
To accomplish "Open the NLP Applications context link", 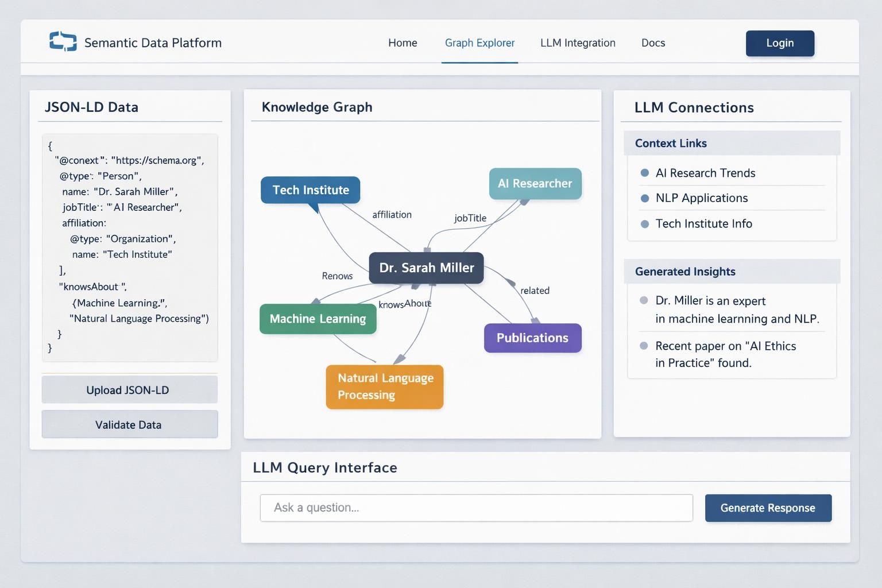I will [x=701, y=198].
